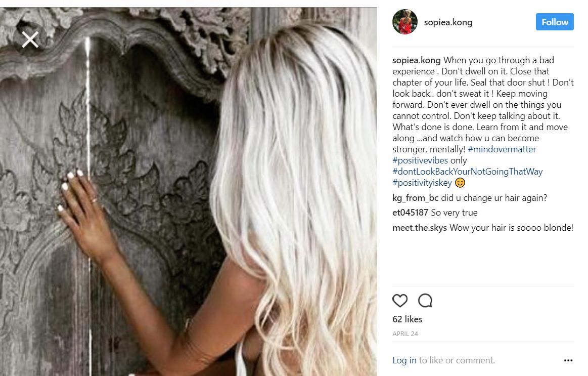Click the 'to like or comment' prompt text

[x=457, y=360]
